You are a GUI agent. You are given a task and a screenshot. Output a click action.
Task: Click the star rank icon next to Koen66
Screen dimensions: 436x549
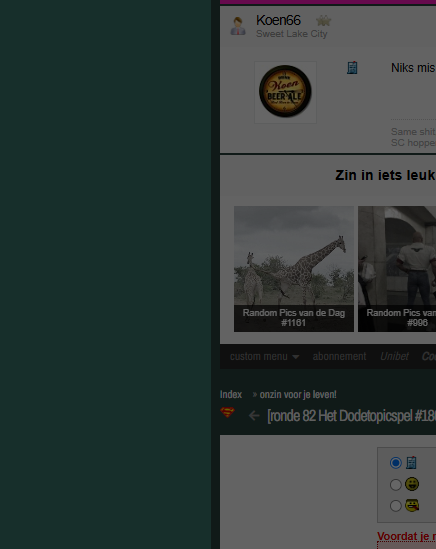point(323,21)
